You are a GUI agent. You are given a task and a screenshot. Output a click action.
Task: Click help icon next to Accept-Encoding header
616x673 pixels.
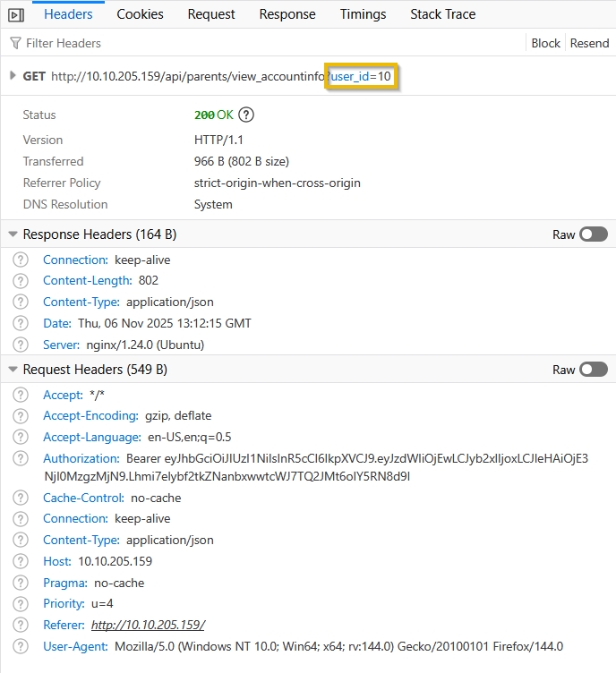21,416
